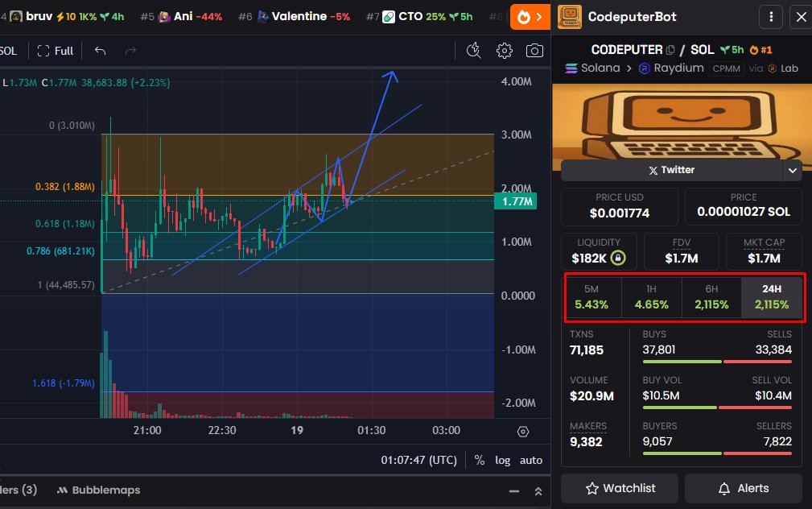Toggle auto scale on chart

[531, 461]
